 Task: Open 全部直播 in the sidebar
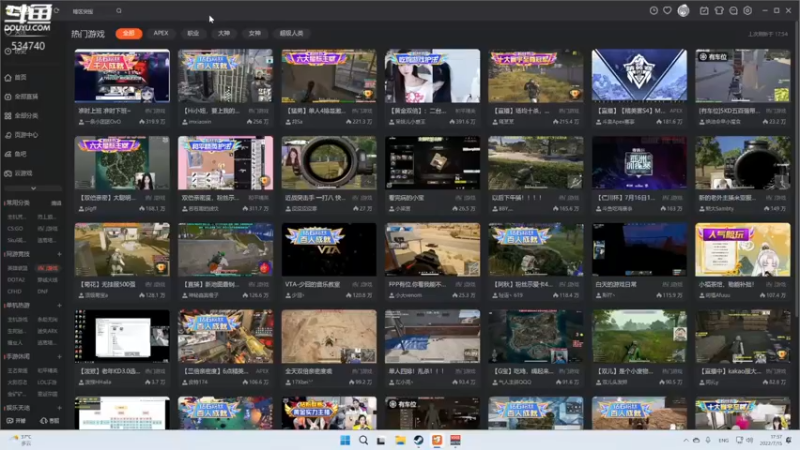[x=21, y=96]
